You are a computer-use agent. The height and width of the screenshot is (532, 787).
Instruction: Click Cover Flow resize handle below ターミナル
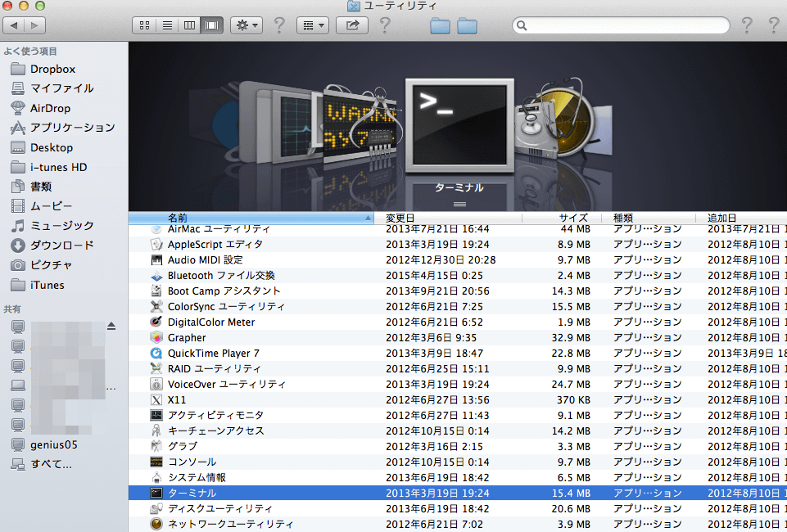pos(459,204)
